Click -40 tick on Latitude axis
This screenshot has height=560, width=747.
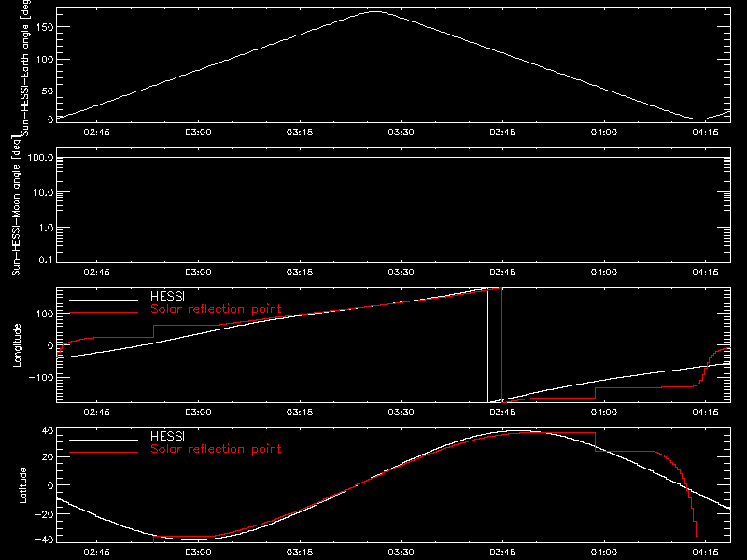44,539
